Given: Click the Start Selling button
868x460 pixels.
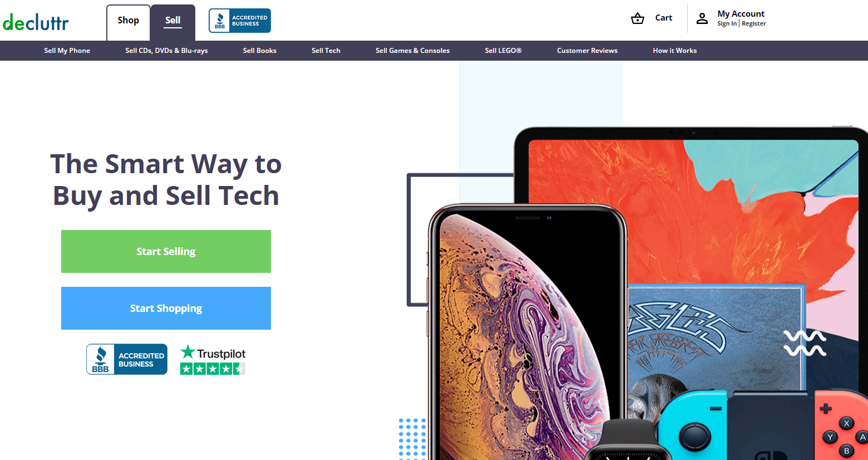Looking at the screenshot, I should (x=166, y=251).
